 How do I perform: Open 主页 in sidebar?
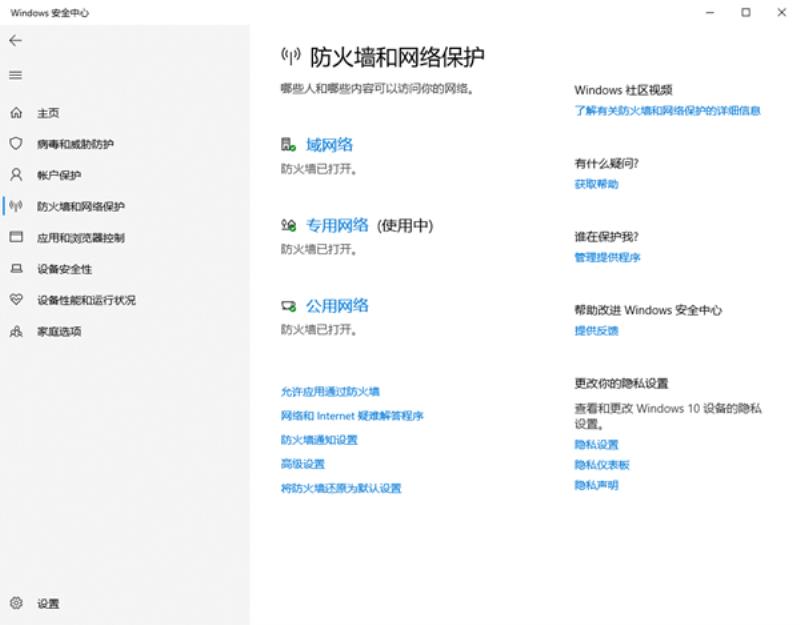click(x=48, y=113)
